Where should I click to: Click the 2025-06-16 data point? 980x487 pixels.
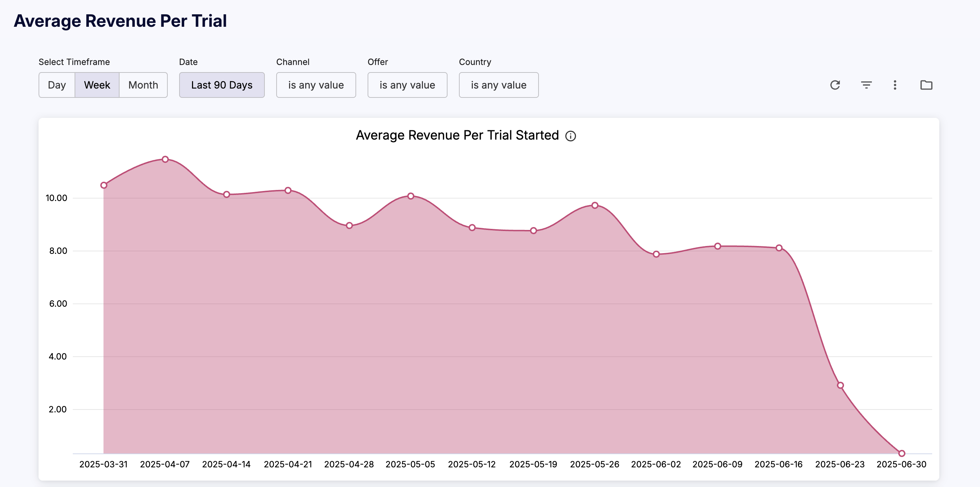(x=779, y=248)
